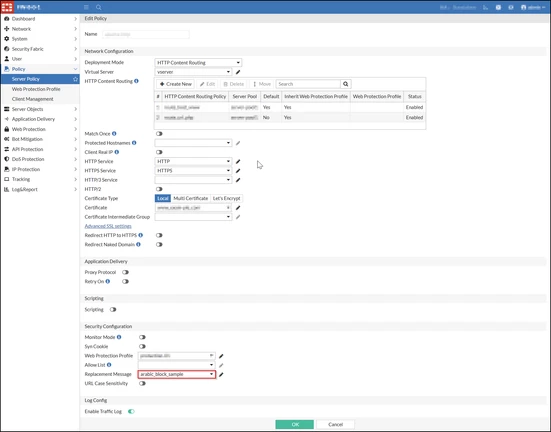Edit the Virtual Server with pencil icon
The image size is (551, 432).
click(x=238, y=72)
